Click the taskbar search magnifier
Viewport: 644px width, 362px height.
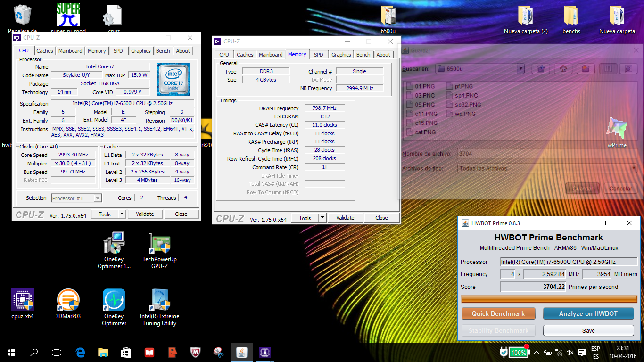click(34, 352)
